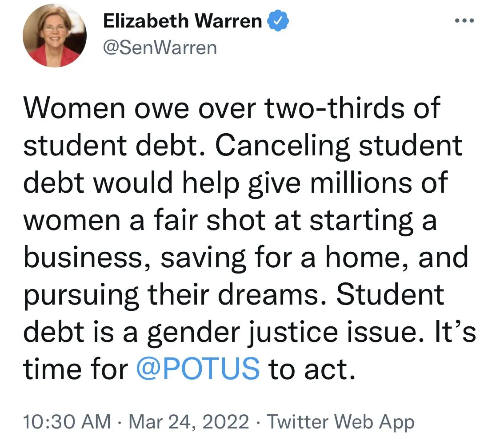Click the word "It's" in the tweet

(457, 331)
